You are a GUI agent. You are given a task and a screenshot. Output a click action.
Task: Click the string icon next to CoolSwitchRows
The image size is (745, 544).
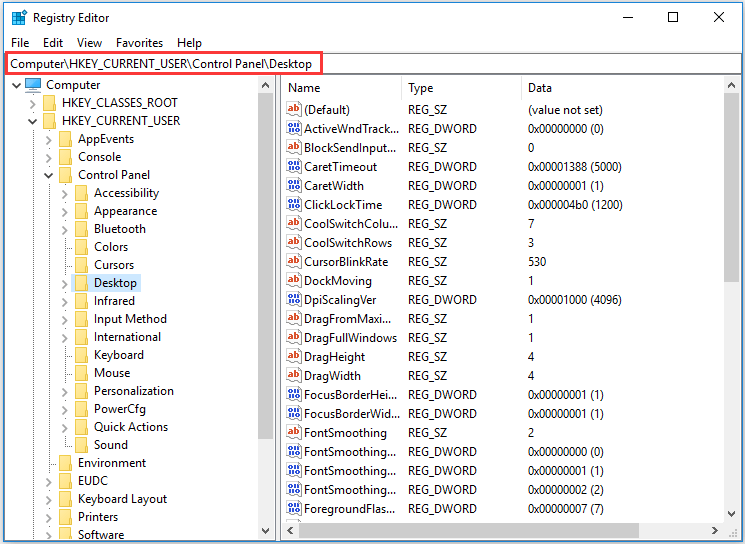click(294, 242)
